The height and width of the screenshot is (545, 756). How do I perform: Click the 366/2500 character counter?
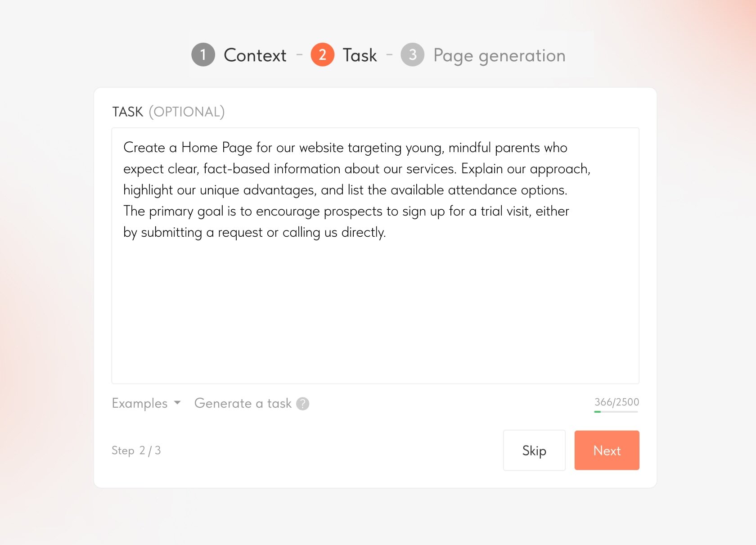[x=616, y=401]
